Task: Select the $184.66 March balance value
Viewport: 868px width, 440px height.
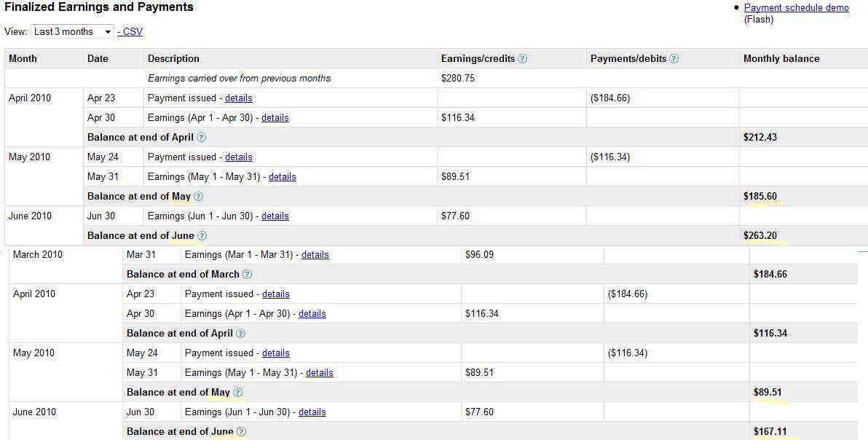Action: 770,275
